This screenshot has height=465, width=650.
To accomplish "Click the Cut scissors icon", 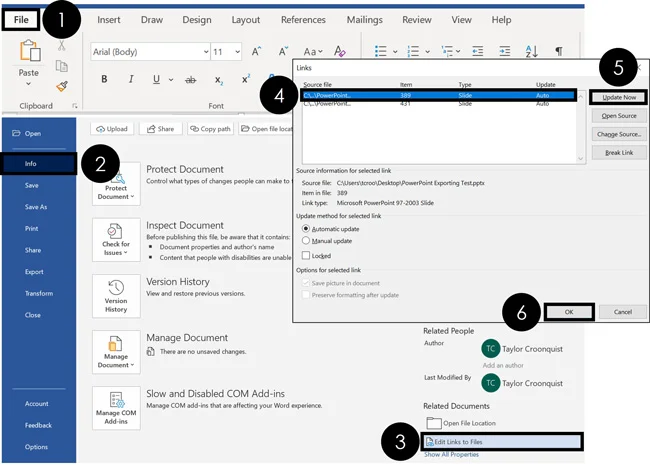I will (x=61, y=45).
